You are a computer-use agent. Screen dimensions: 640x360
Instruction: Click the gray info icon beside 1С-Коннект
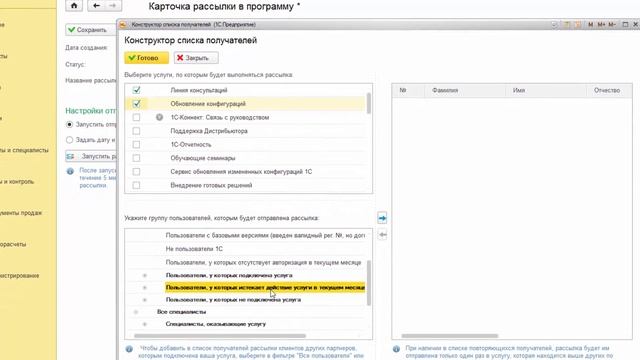click(x=159, y=117)
